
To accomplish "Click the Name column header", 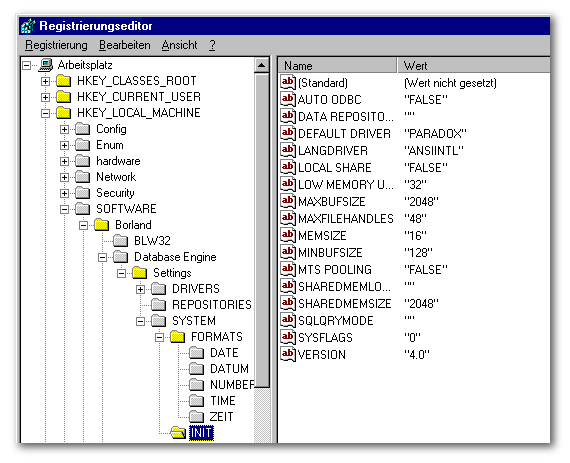I will point(337,65).
